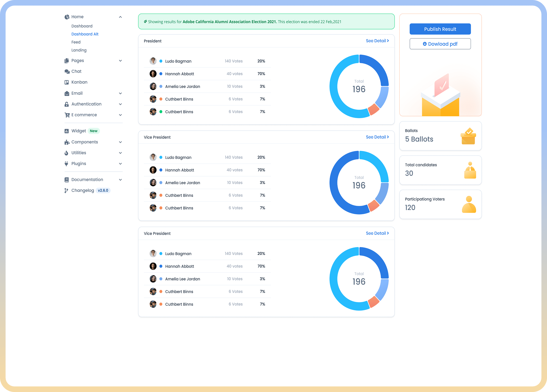
Task: Click the Participating Voters person icon
Action: click(x=469, y=204)
